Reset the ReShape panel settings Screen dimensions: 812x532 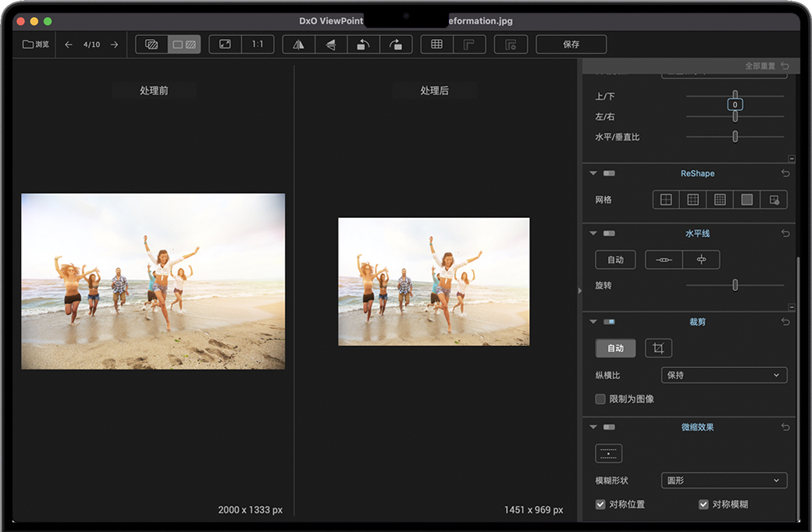click(785, 173)
